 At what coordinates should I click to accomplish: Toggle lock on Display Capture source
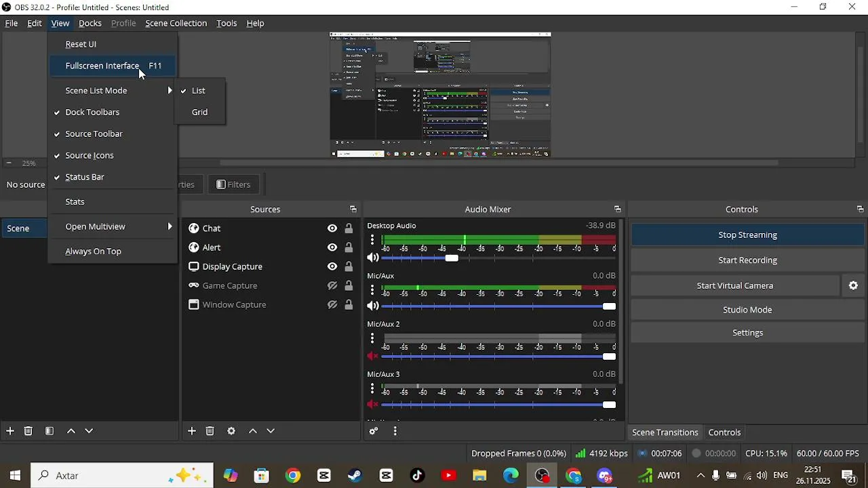pos(349,266)
